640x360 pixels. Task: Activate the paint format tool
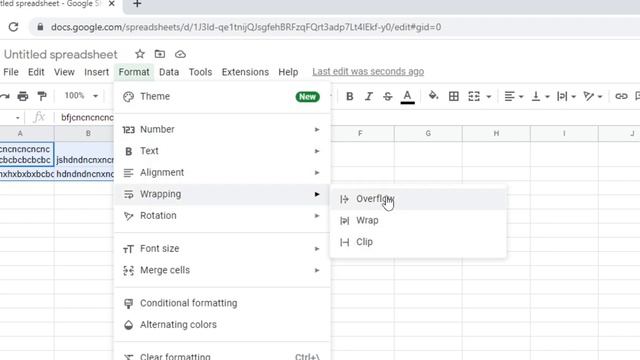click(42, 96)
